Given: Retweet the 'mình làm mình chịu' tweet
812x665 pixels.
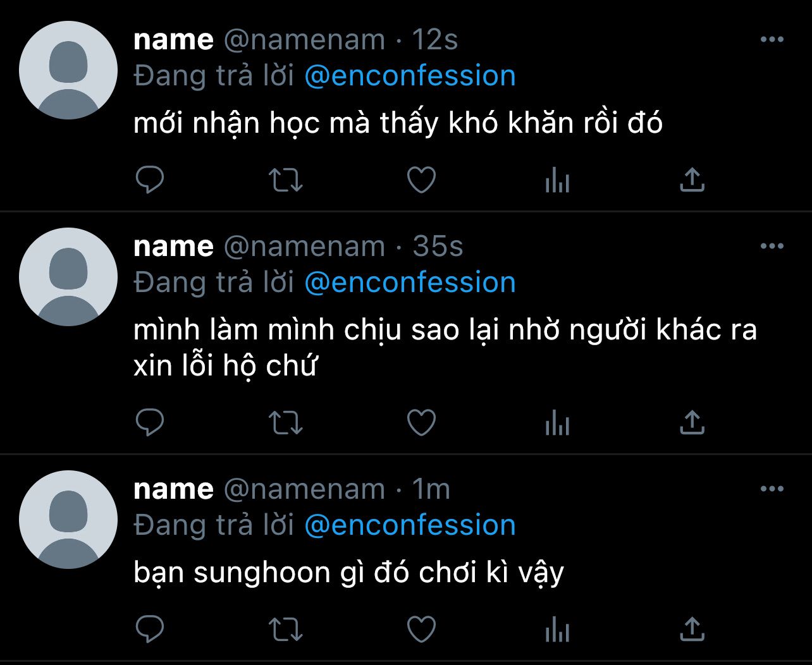Looking at the screenshot, I should 286,423.
